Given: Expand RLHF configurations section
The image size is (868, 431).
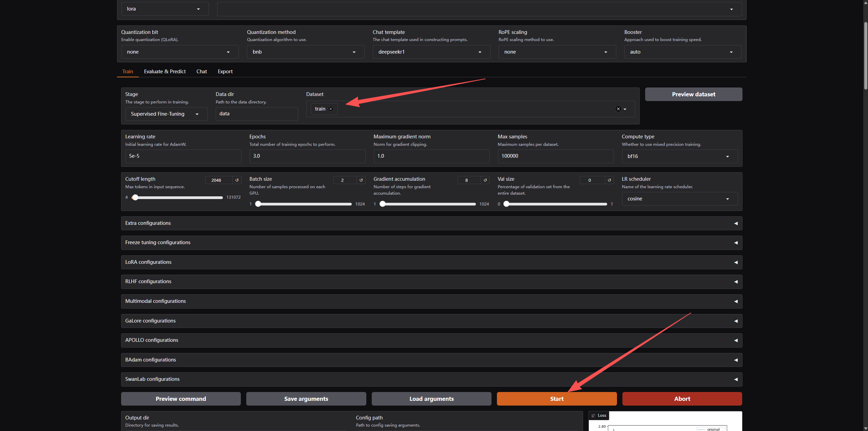Looking at the screenshot, I should click(x=431, y=281).
